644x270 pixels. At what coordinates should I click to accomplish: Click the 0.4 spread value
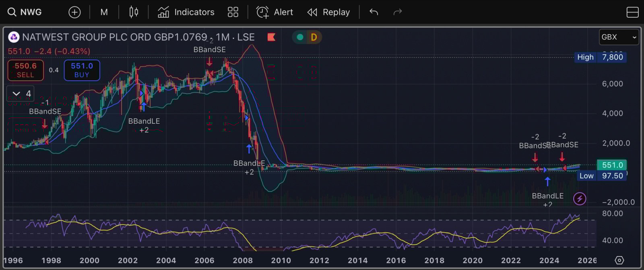pyautogui.click(x=54, y=70)
